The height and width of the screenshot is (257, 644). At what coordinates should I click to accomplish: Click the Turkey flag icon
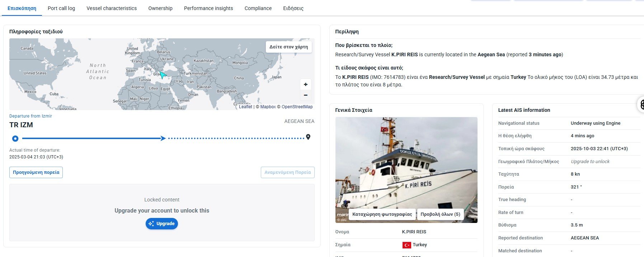click(406, 245)
